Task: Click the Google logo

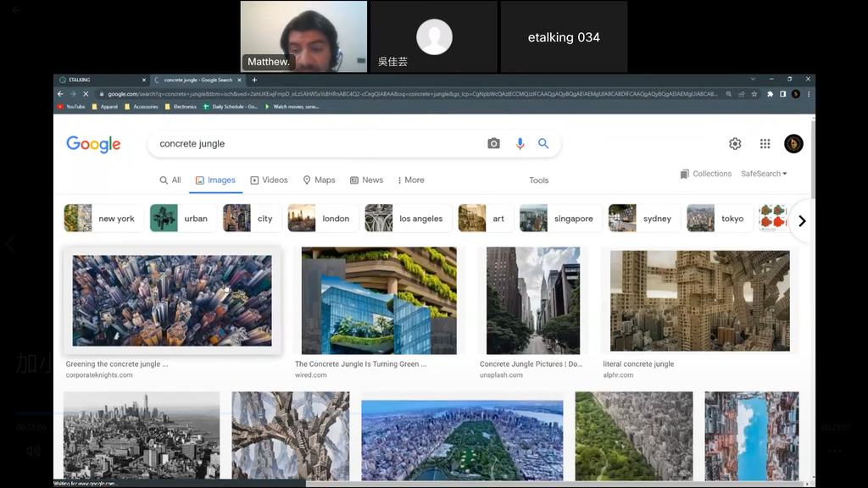Action: [93, 144]
